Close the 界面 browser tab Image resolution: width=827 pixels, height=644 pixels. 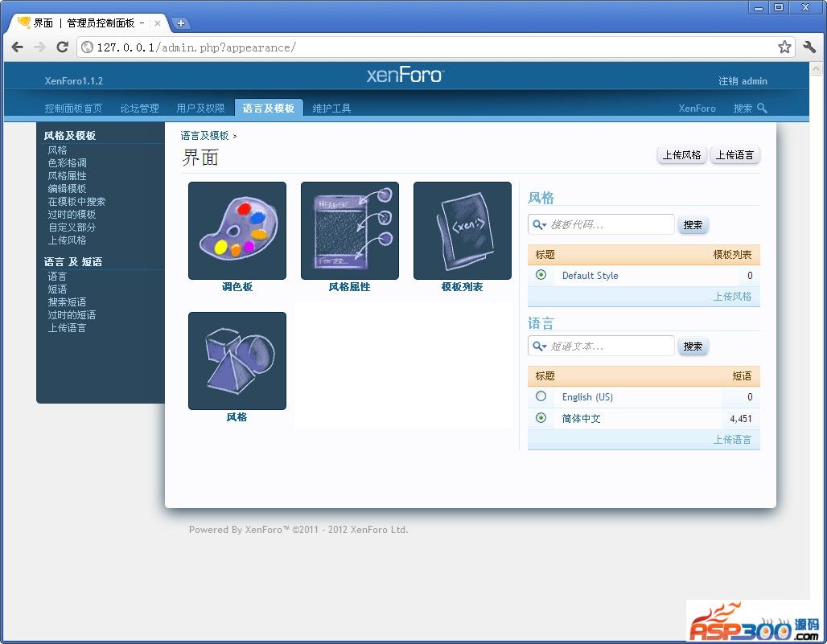click(157, 23)
